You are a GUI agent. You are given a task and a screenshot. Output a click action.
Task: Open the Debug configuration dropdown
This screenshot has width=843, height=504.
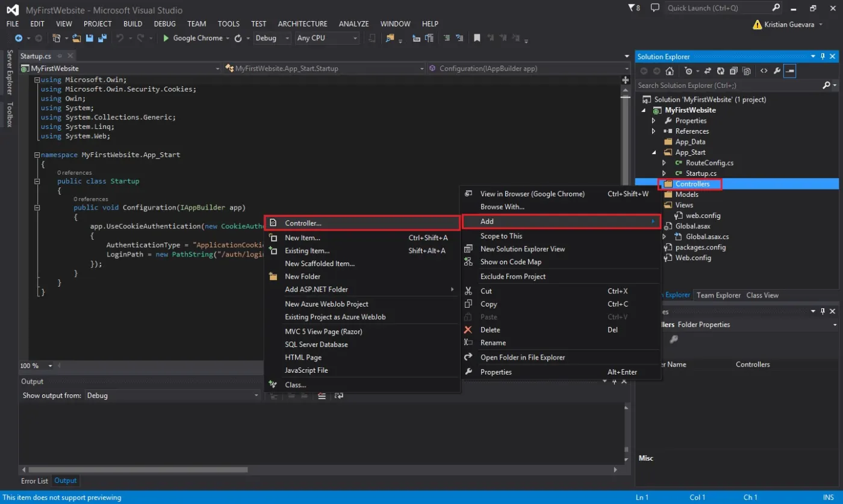[272, 38]
